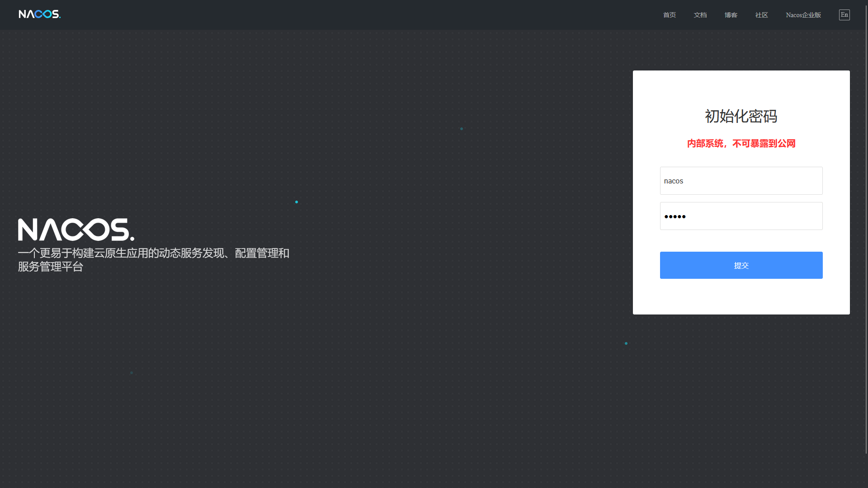Click the small Nacos logo in header

[39, 14]
